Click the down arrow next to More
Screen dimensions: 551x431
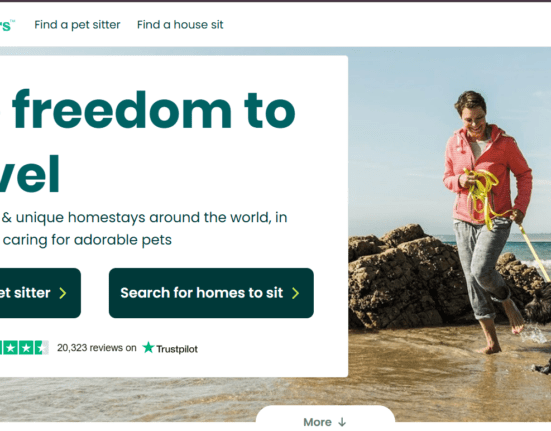(342, 422)
